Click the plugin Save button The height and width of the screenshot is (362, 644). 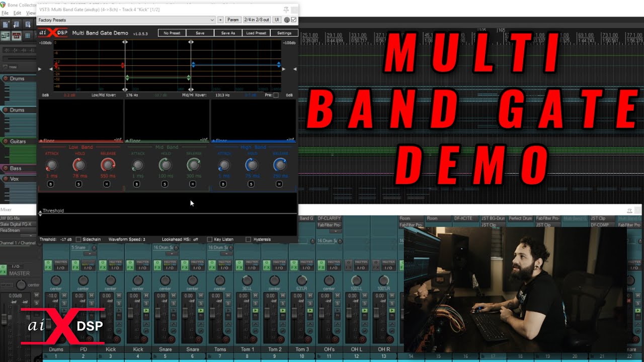click(x=200, y=33)
